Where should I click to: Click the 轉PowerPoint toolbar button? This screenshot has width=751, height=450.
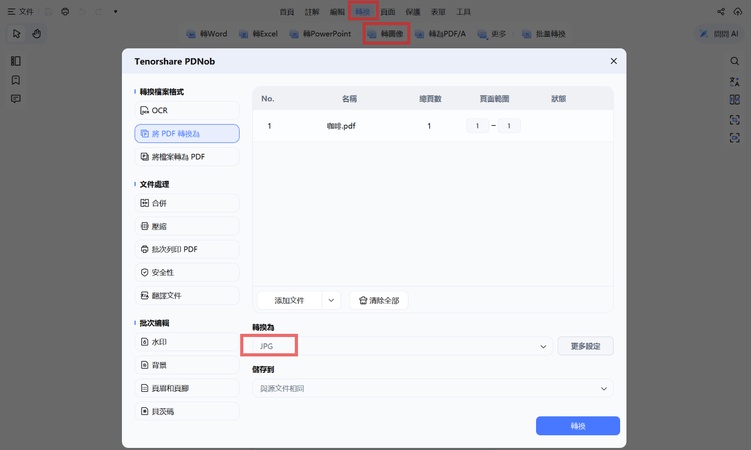[320, 34]
